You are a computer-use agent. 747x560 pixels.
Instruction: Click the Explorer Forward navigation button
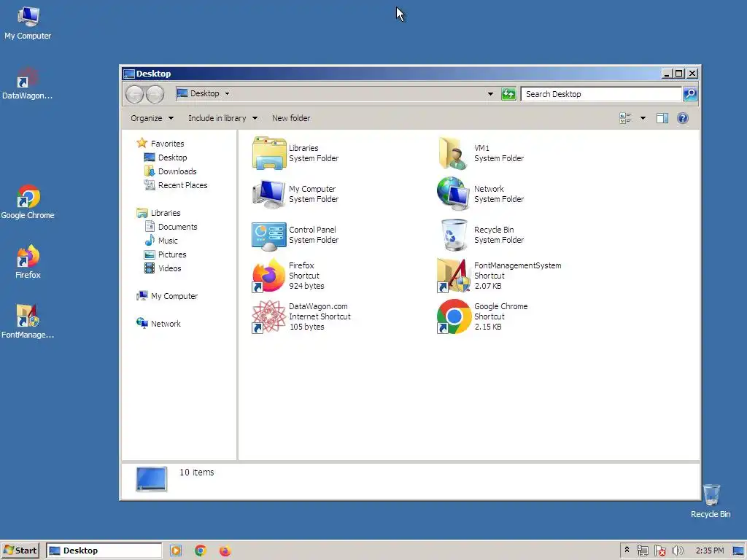coord(155,94)
